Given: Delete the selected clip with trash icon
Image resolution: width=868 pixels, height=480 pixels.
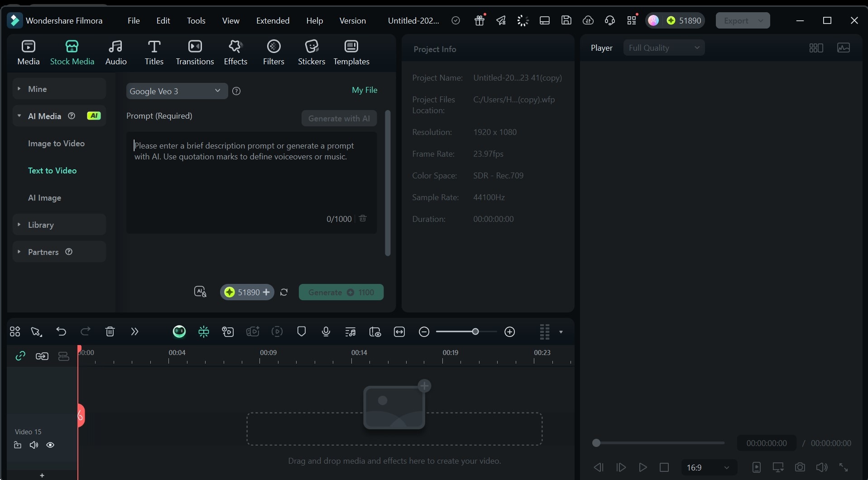Looking at the screenshot, I should click(x=110, y=331).
